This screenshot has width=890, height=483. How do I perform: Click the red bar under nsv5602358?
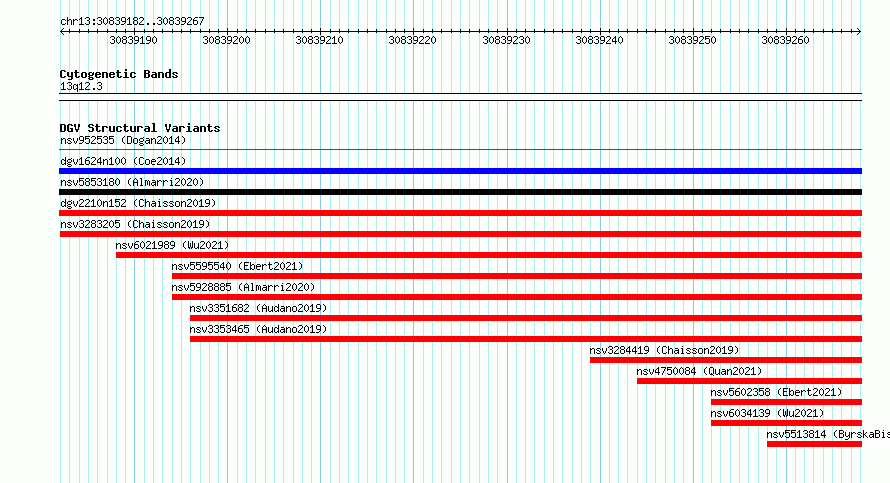click(x=786, y=402)
